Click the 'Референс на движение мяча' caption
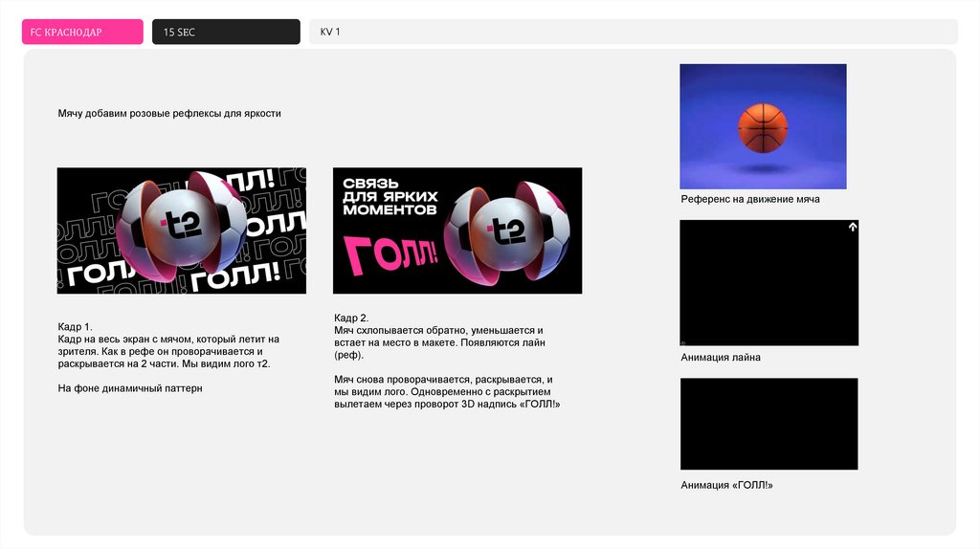 pyautogui.click(x=750, y=199)
